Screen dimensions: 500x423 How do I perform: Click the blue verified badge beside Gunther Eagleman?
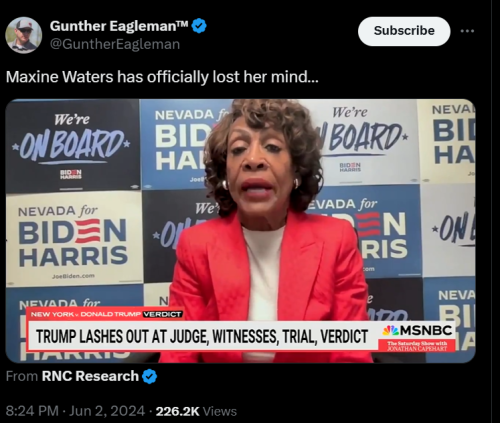pos(199,26)
